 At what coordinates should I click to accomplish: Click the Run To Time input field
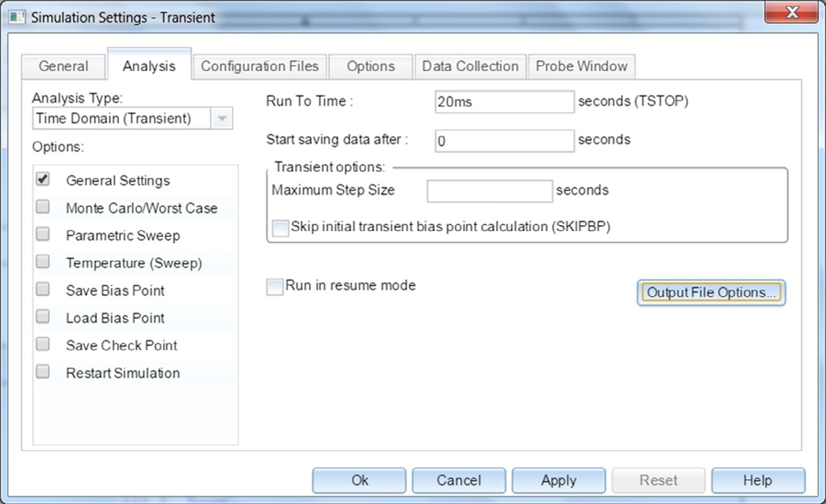504,102
